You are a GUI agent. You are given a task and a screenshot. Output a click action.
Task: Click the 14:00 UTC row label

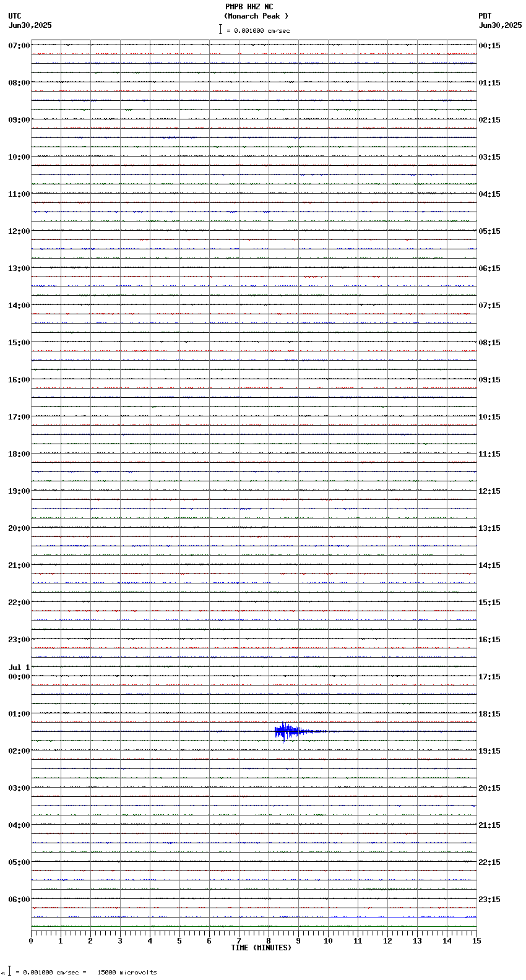point(19,306)
